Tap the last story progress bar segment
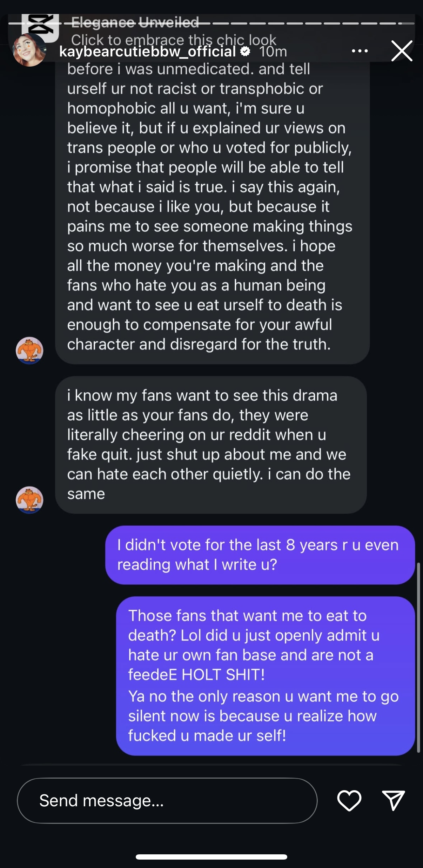 coord(408,23)
